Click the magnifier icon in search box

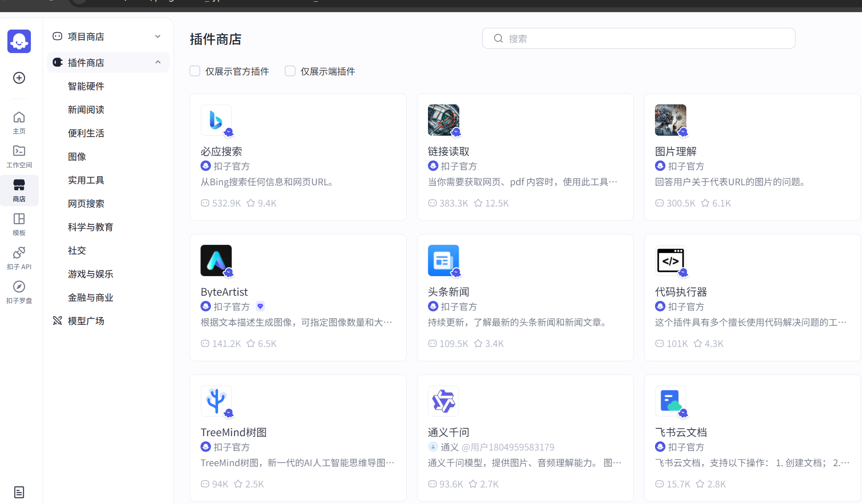pyautogui.click(x=498, y=38)
